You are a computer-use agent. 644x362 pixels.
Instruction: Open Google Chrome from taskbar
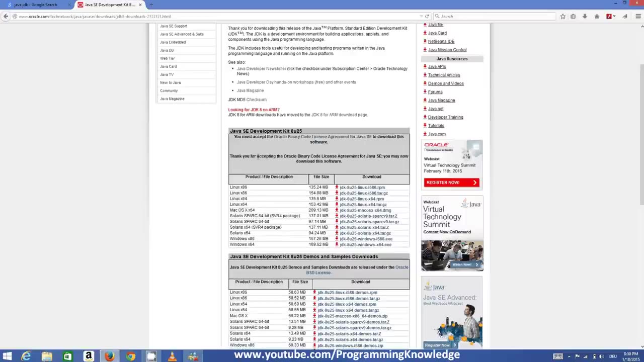(x=130, y=356)
